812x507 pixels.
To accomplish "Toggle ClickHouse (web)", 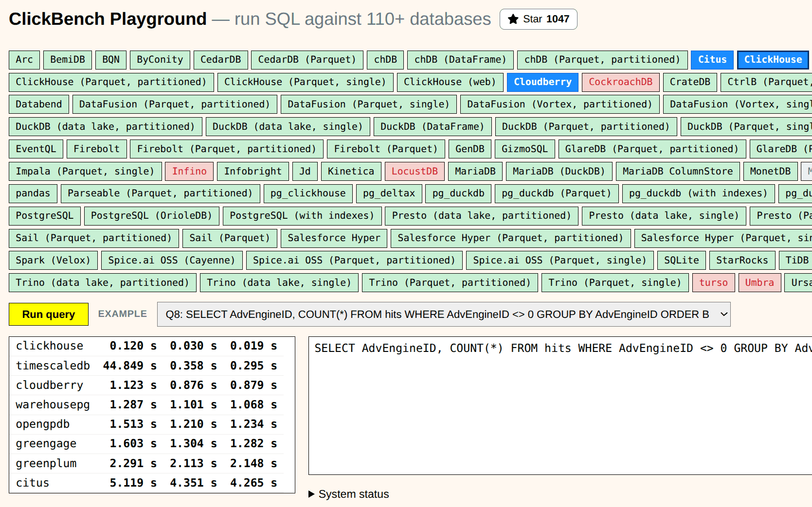I will 450,82.
